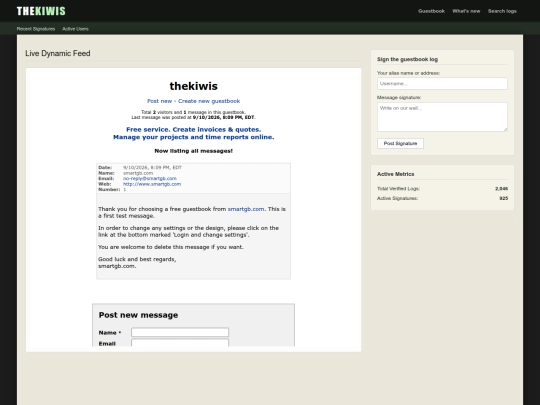The width and height of the screenshot is (540, 405).
Task: Select the Sign the guestbook log heading
Action: [407, 59]
